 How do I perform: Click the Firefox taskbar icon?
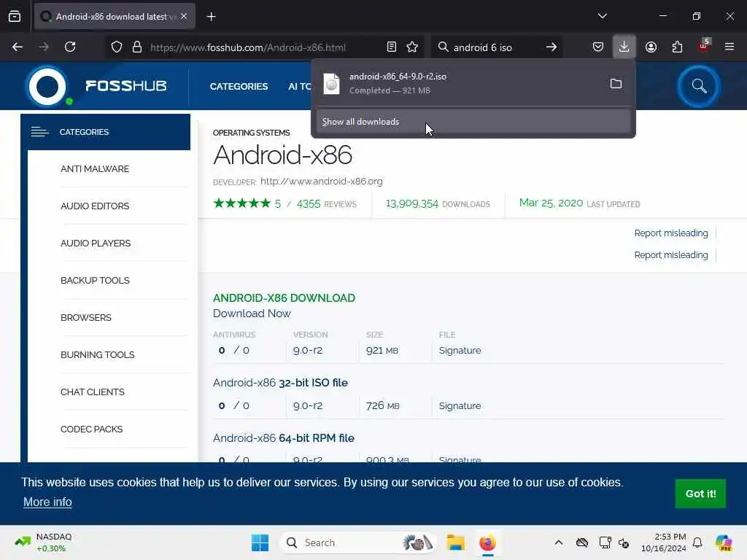[488, 542]
